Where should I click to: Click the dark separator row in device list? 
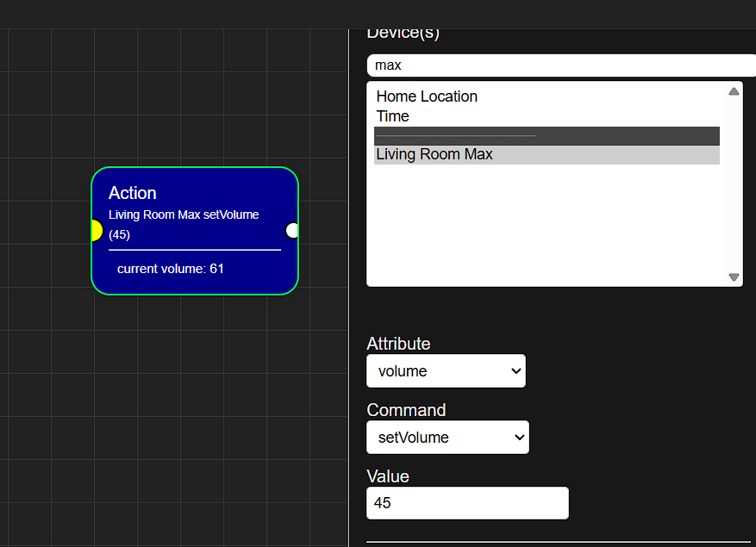click(547, 136)
